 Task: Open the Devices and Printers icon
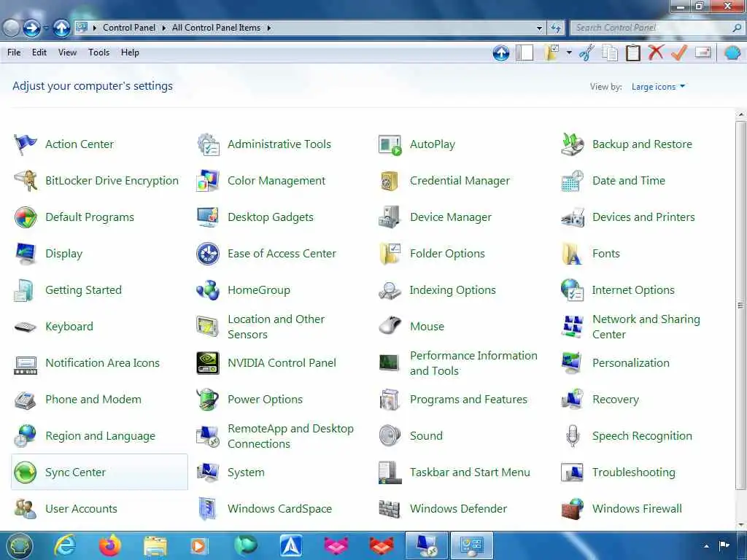(572, 217)
